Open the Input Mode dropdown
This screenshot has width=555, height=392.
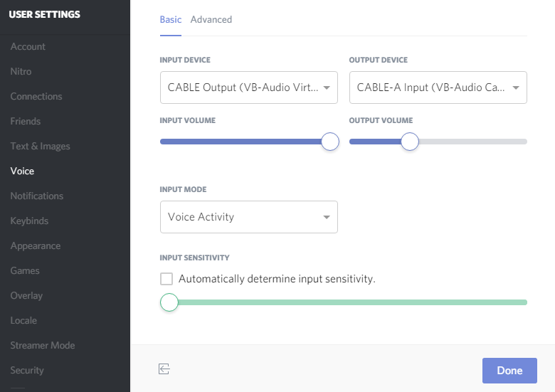[x=249, y=217]
